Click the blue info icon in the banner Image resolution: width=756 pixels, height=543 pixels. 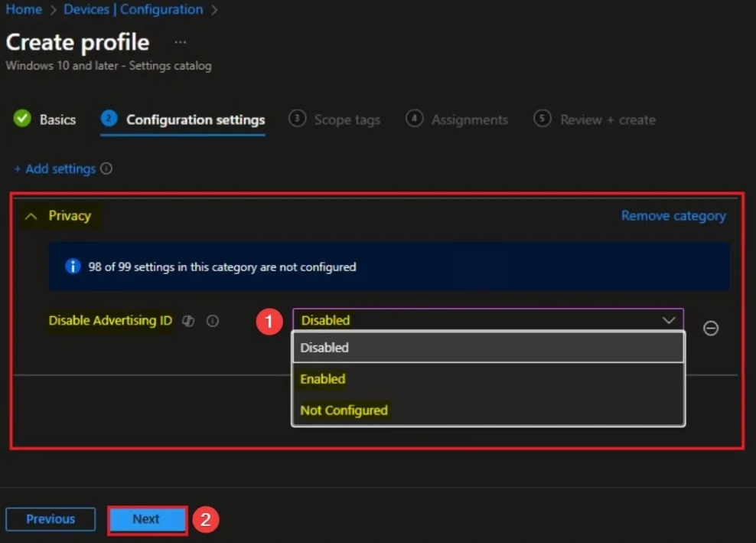tap(73, 267)
